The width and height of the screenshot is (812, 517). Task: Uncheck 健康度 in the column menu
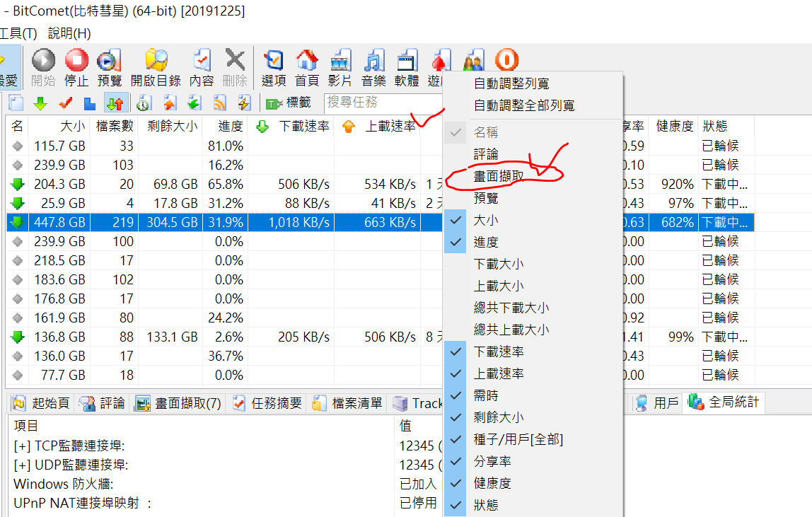pyautogui.click(x=533, y=483)
